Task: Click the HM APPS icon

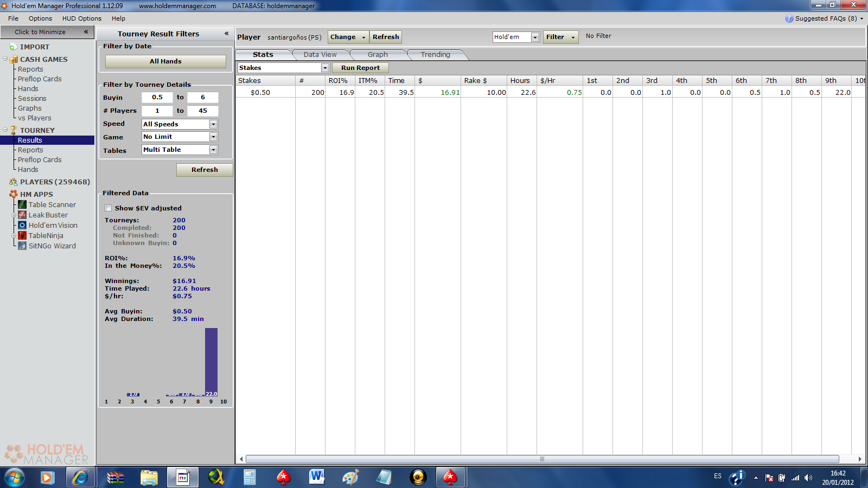Action: [x=14, y=194]
